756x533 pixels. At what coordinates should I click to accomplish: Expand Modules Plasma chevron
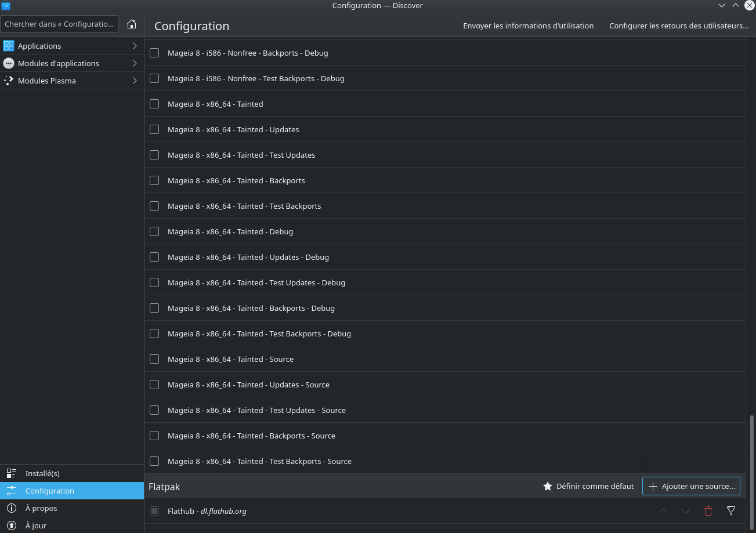135,81
